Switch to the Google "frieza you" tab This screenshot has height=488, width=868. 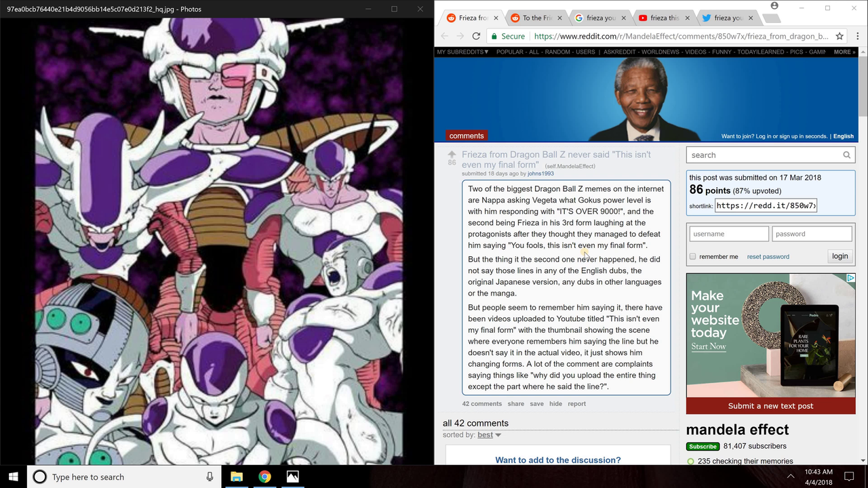[597, 18]
